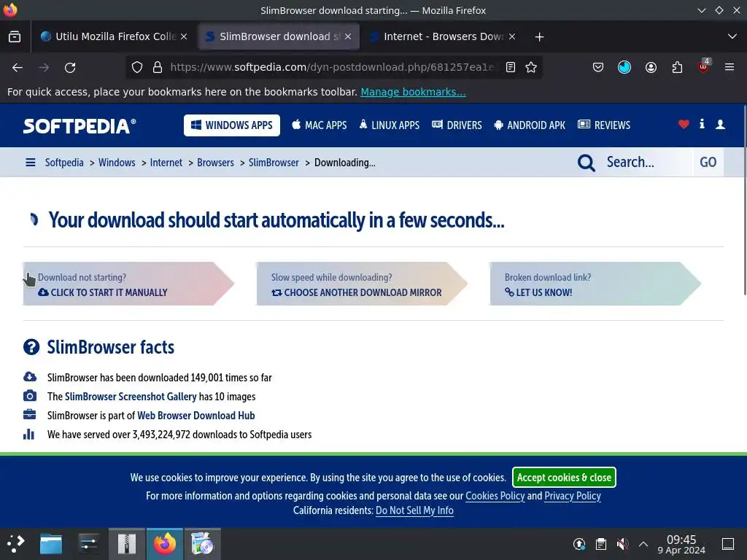
Task: Click updates tray icon
Action: tap(578, 544)
